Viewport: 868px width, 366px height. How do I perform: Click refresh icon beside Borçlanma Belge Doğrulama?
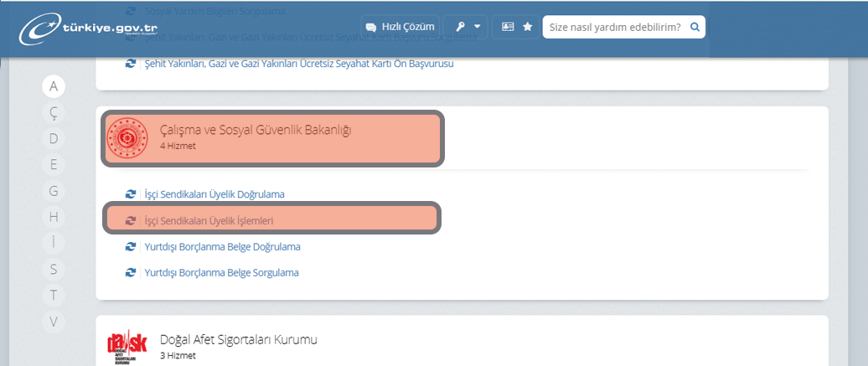130,246
